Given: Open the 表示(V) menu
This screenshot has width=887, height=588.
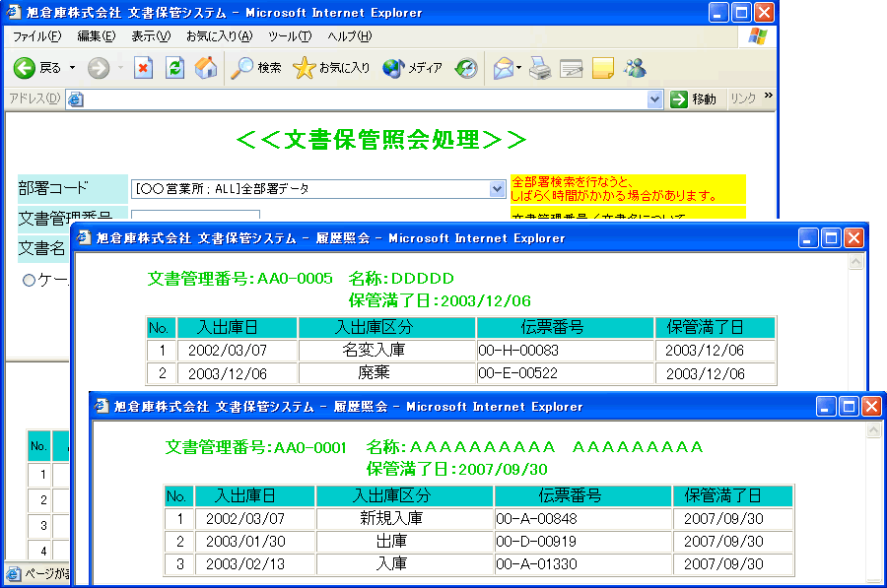Looking at the screenshot, I should (151, 36).
